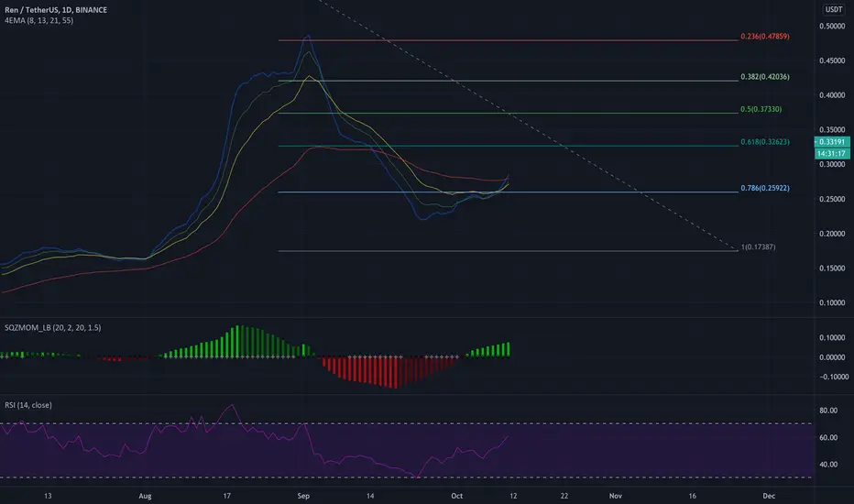Click the current price tag 0.33191
The width and height of the screenshot is (854, 504).
[x=832, y=142]
